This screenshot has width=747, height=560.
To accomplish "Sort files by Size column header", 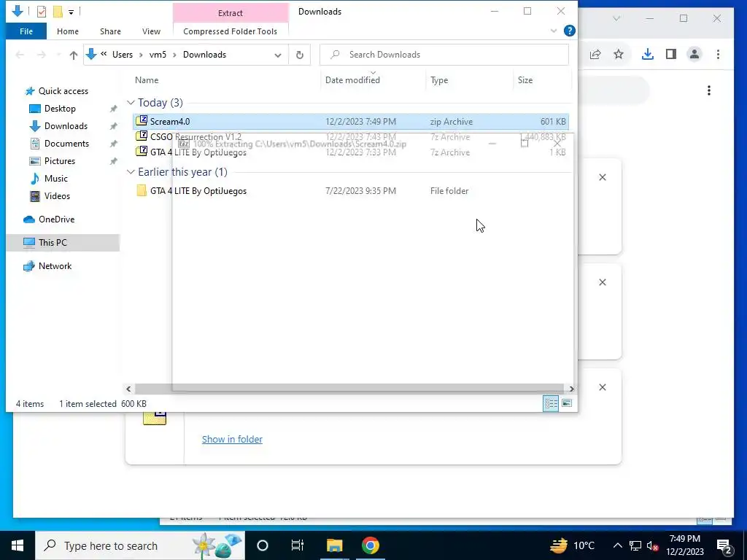I will [525, 80].
